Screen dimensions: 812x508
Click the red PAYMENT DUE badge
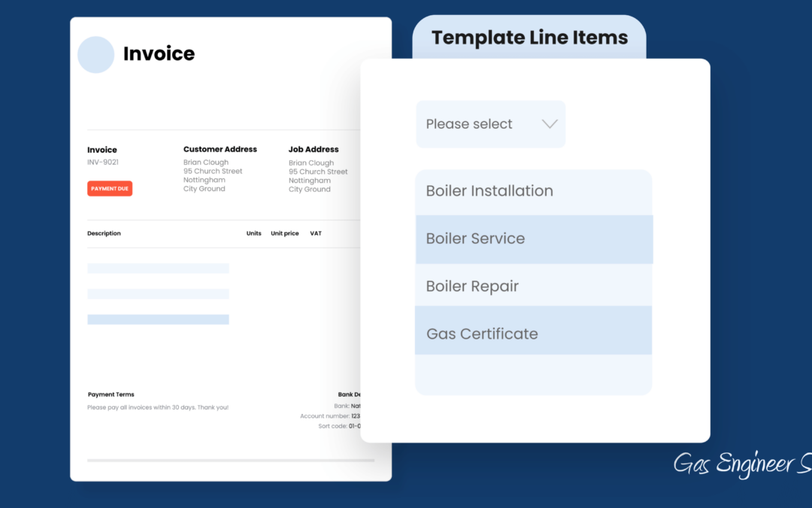tap(110, 189)
